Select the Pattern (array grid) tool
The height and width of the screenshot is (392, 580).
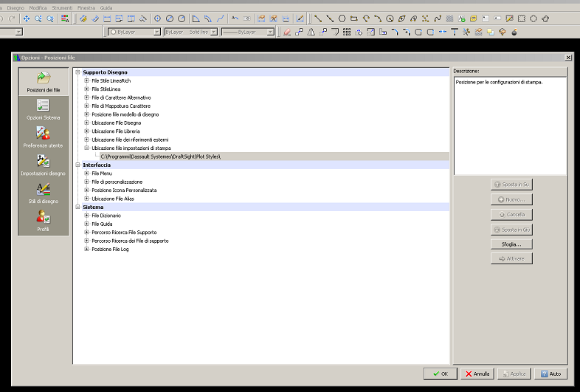point(347,32)
